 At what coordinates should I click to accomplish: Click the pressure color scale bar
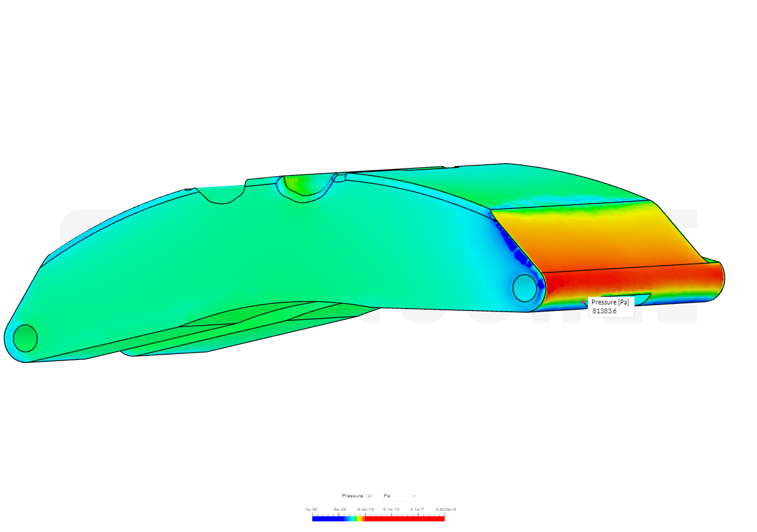click(378, 518)
